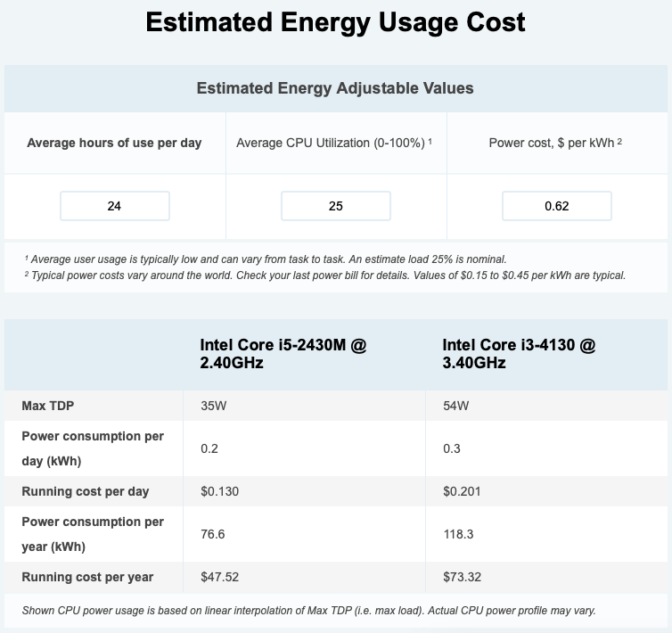The width and height of the screenshot is (672, 633).
Task: Click the 54W Max TDP value
Action: [455, 406]
